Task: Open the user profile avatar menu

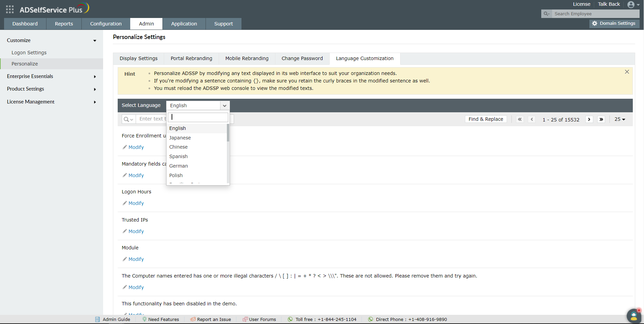Action: coord(633,5)
